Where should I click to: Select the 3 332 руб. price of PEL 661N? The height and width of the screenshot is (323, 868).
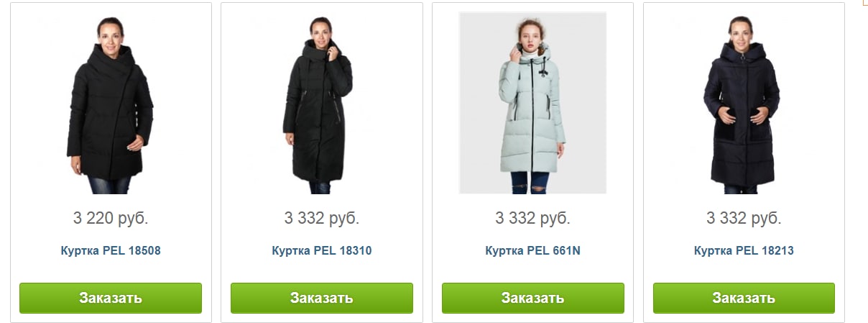point(532,217)
